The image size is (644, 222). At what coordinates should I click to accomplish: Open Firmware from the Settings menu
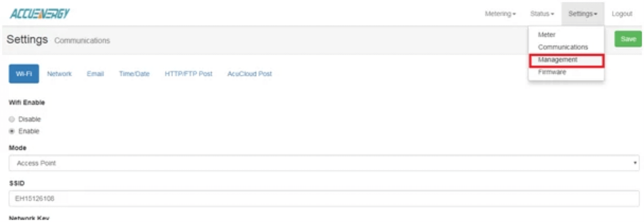click(x=552, y=72)
